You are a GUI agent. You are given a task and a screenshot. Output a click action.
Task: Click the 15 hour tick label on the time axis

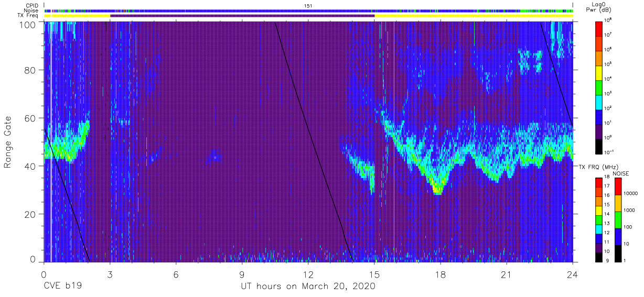374,274
